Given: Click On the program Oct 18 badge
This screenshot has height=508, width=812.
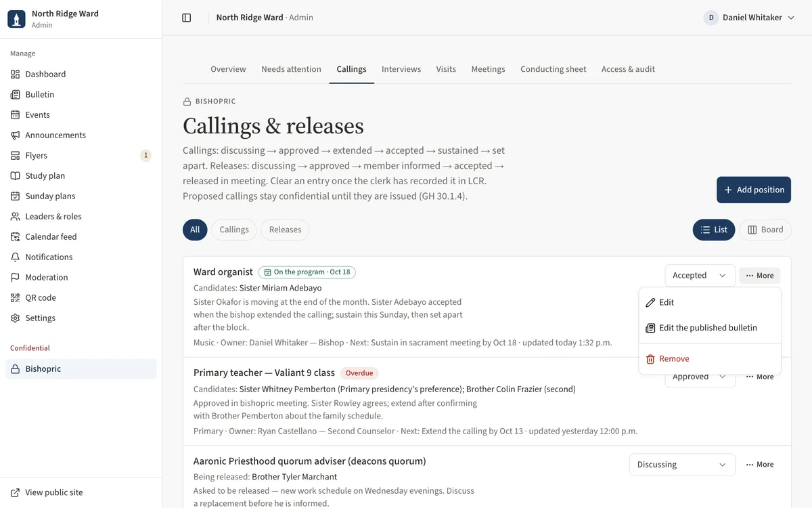Looking at the screenshot, I should click(307, 272).
